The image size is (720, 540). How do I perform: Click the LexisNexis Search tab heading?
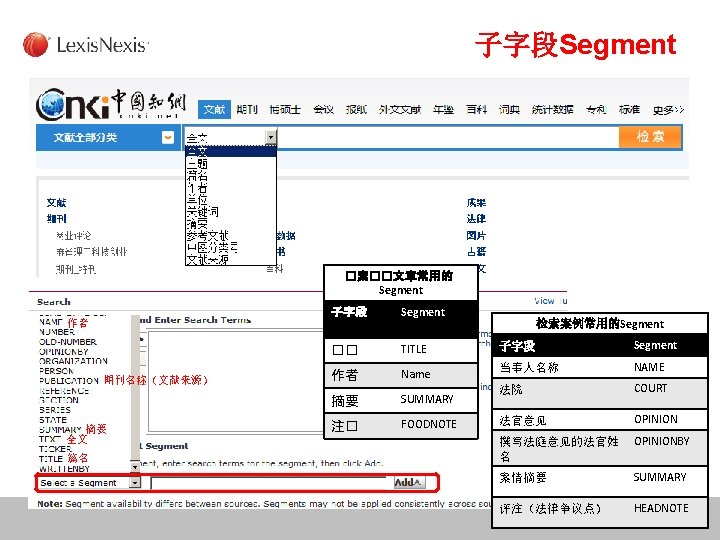pos(54,302)
